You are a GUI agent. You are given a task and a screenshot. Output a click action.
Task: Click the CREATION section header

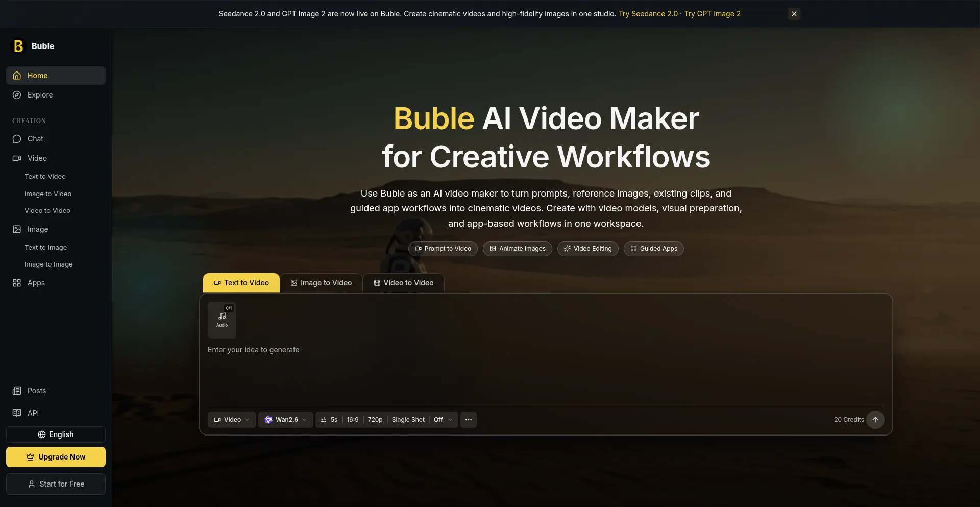(x=29, y=121)
